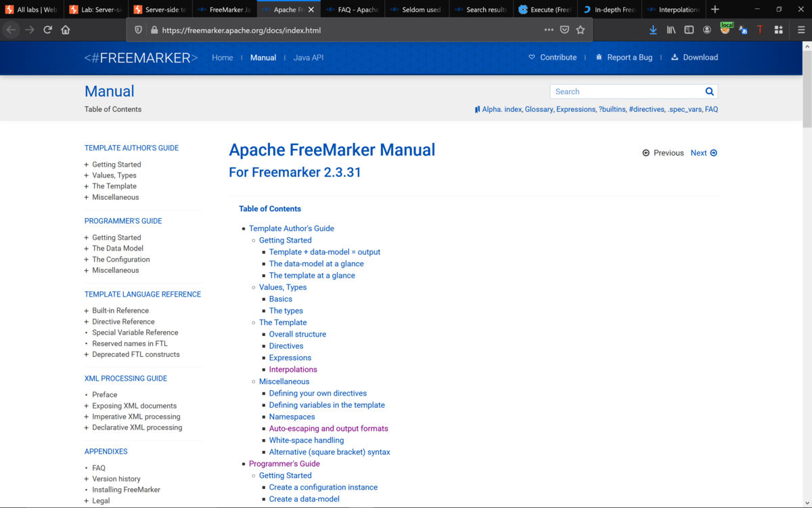Click the browser address bar URL
Screen dimensions: 812x508
(x=242, y=30)
